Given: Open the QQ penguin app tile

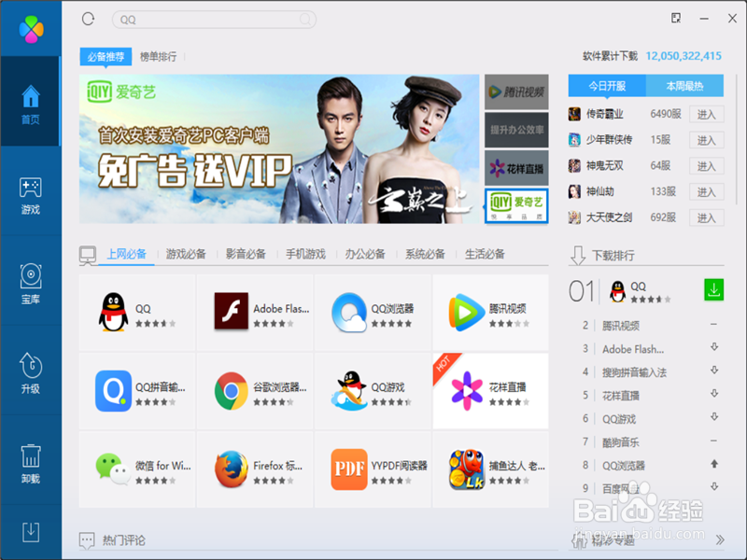Looking at the screenshot, I should (137, 313).
